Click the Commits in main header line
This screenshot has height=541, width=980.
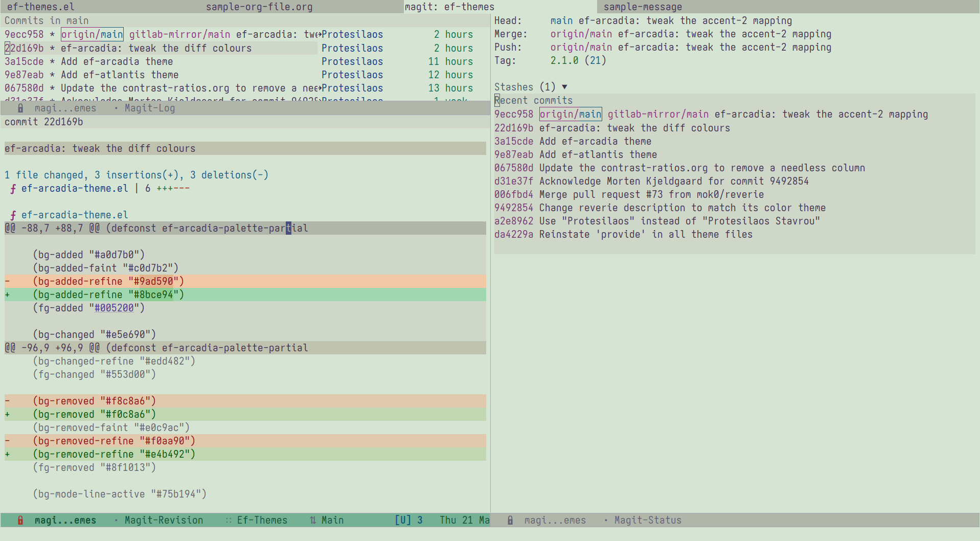coord(47,20)
